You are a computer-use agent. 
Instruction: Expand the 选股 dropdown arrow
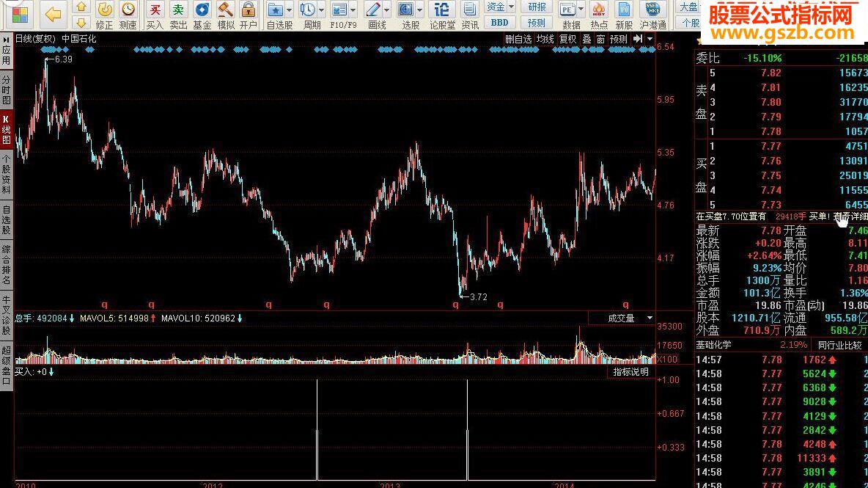tap(419, 10)
